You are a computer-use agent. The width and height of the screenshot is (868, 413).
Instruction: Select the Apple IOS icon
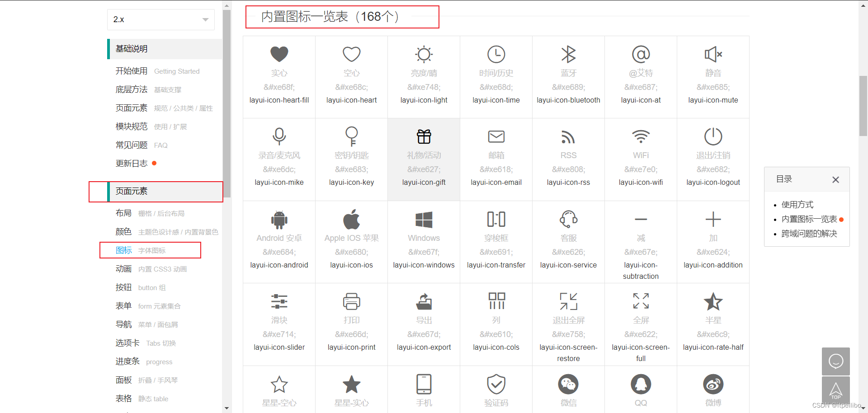pos(351,220)
